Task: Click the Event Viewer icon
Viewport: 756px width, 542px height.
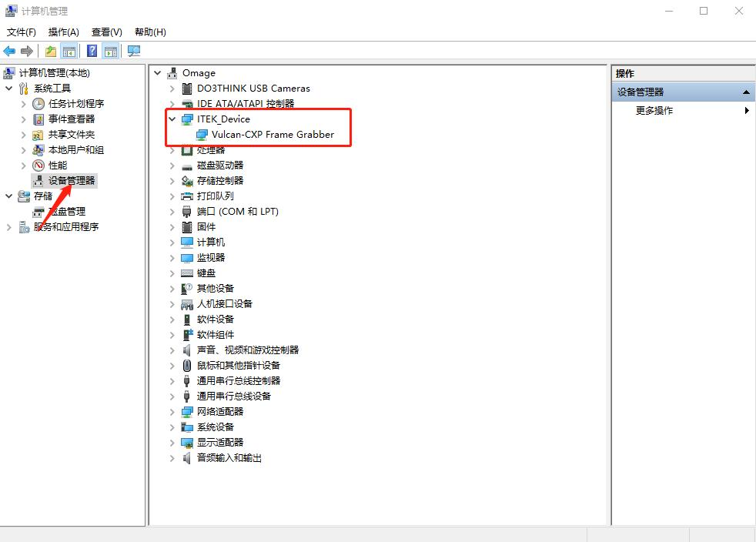Action: pos(38,119)
